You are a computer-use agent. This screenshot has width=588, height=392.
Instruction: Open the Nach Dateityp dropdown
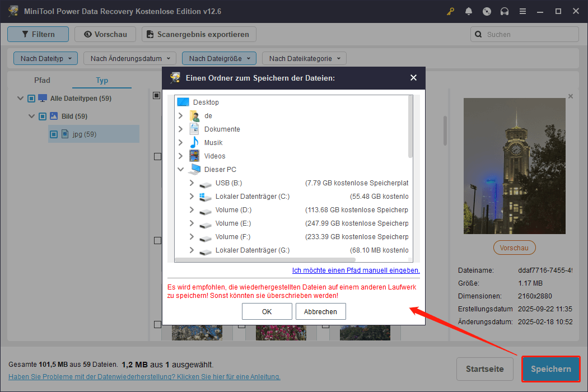pyautogui.click(x=45, y=58)
